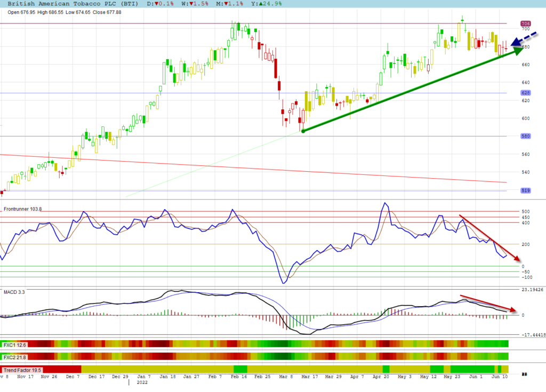Viewport: 546px width, 392px height.
Task: Select the 519 price level badge
Action: (x=525, y=190)
